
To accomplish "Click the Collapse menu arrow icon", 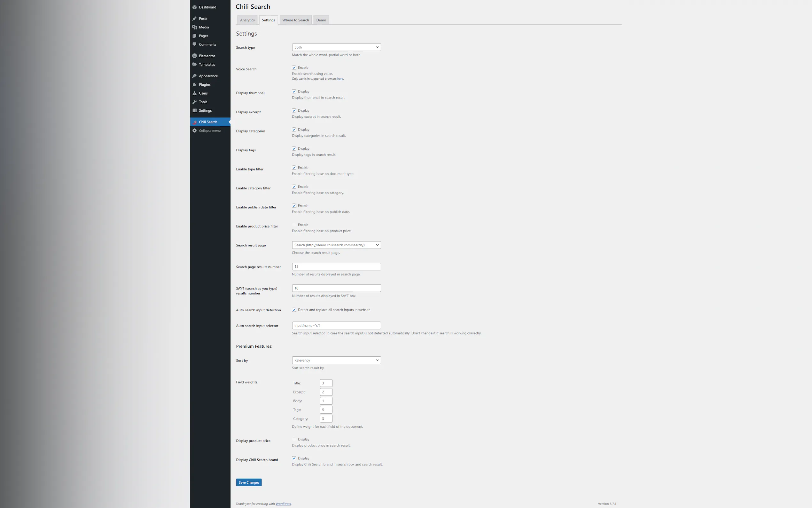I will (x=194, y=131).
